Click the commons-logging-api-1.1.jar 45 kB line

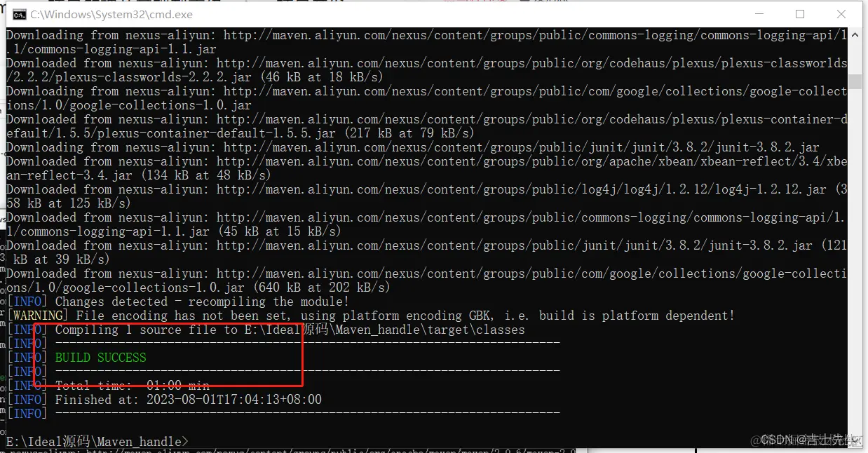coord(427,224)
